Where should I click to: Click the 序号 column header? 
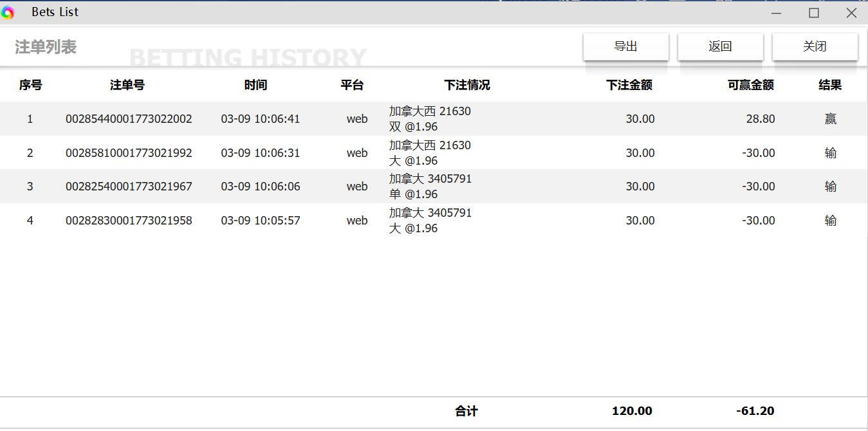pyautogui.click(x=30, y=85)
